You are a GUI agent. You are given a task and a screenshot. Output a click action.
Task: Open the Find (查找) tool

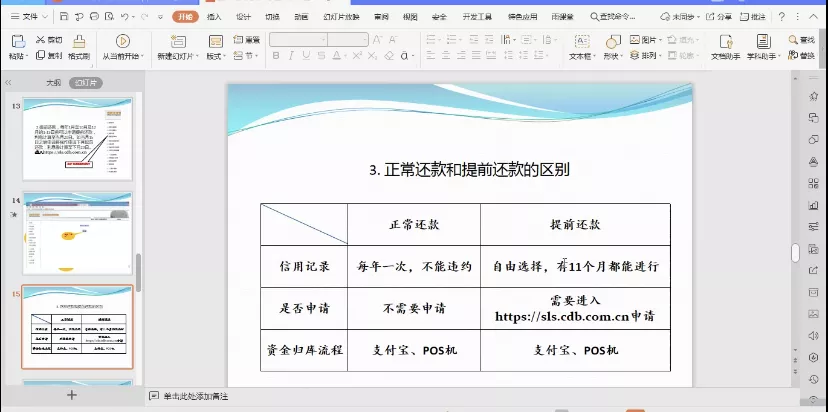click(x=806, y=39)
